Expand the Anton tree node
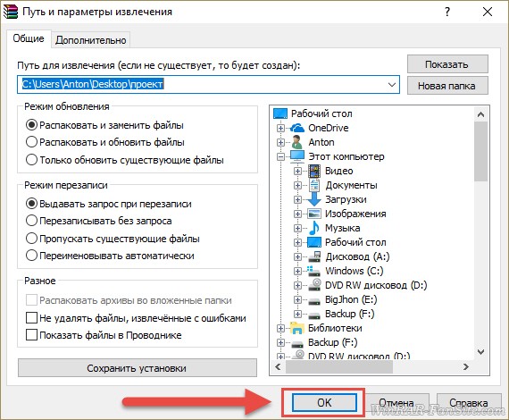This screenshot has height=420, width=509. coord(280,142)
